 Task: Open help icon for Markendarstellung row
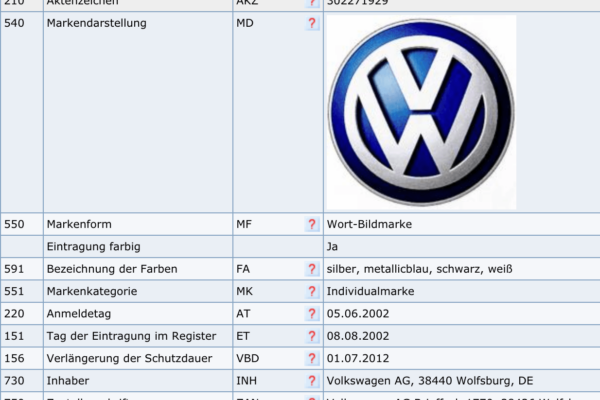click(312, 23)
